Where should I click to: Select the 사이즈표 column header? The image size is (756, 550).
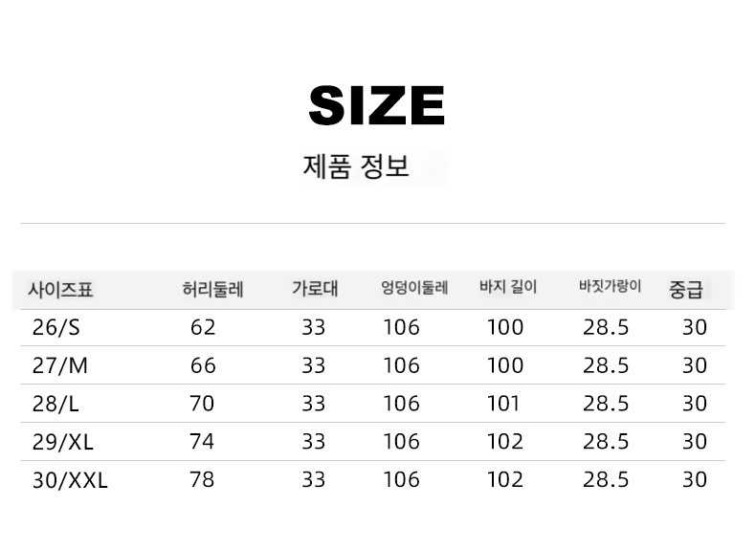pyautogui.click(x=60, y=290)
